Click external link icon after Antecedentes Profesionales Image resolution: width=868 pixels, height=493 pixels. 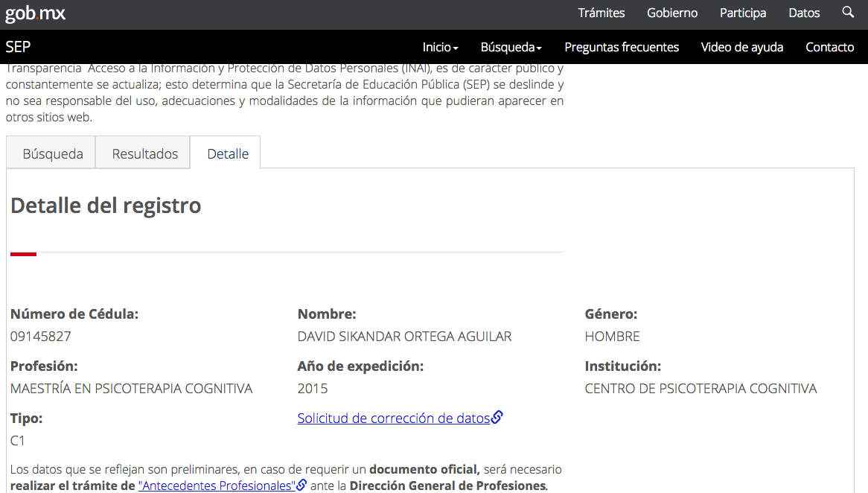coord(301,486)
